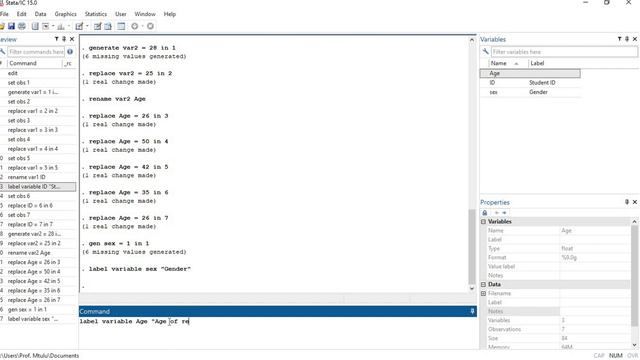Open the Graphics menu
Viewport: 640px width, 360px height.
point(65,14)
